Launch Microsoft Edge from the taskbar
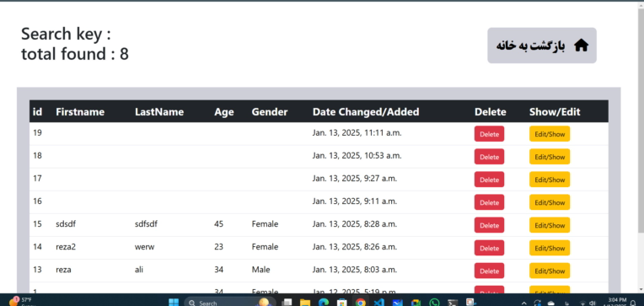The width and height of the screenshot is (644, 306). (x=323, y=303)
